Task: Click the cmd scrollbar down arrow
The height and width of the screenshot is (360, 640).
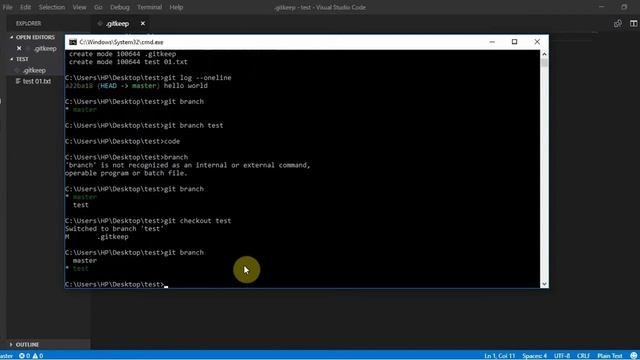Action: click(x=544, y=284)
